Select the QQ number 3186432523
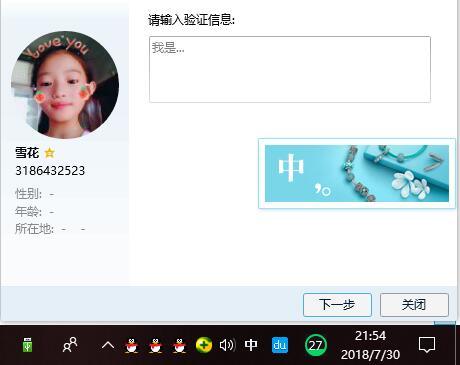This screenshot has height=365, width=460. pyautogui.click(x=50, y=171)
